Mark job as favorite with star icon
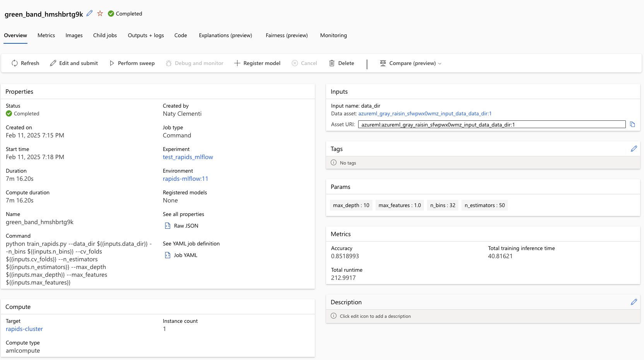The width and height of the screenshot is (644, 360). pos(100,13)
